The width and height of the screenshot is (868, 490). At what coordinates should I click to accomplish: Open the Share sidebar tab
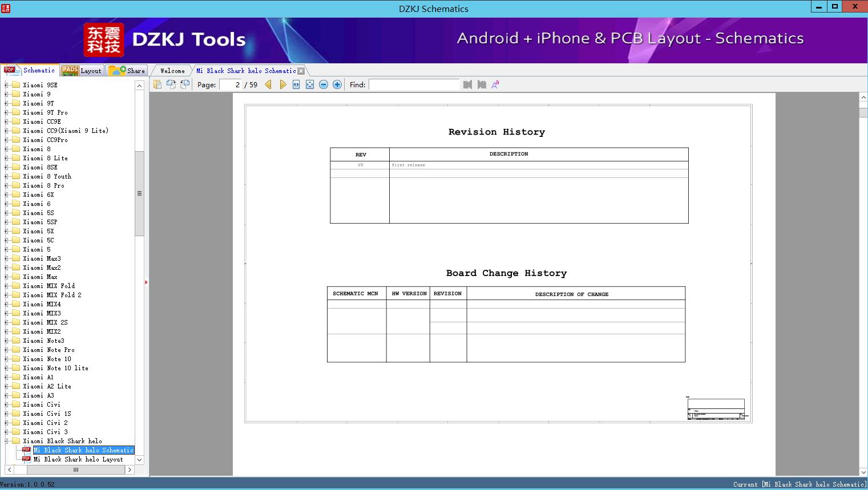click(x=127, y=71)
